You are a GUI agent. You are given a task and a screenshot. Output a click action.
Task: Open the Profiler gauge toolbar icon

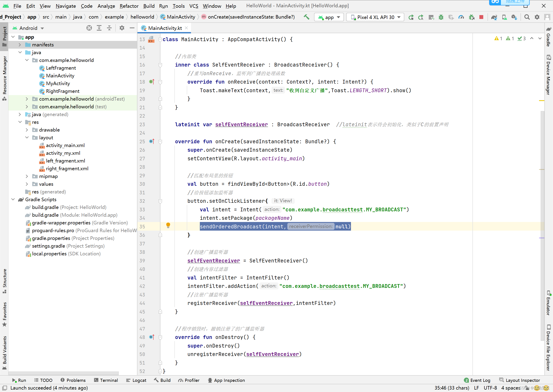click(461, 17)
